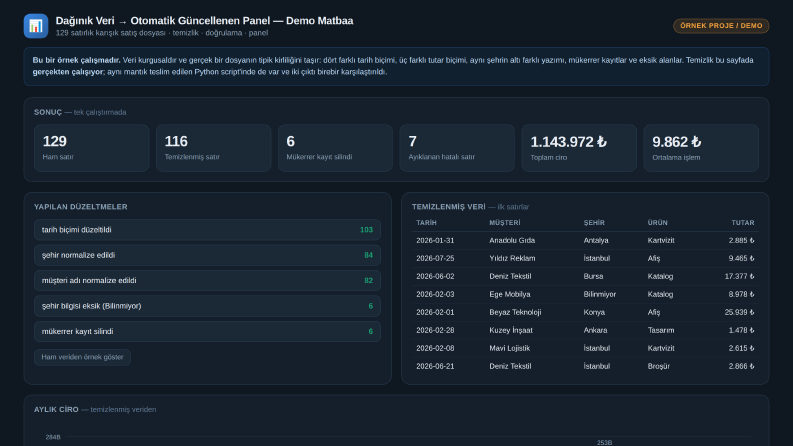This screenshot has width=793, height=446.
Task: Click the şehir bilgisi eksik (Bilinmiyor) row
Action: [207, 306]
